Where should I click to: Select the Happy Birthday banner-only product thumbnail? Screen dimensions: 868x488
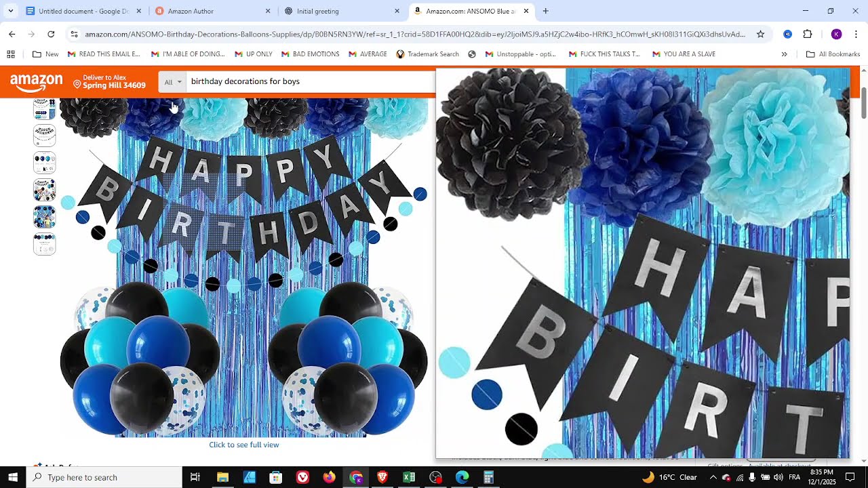click(45, 136)
